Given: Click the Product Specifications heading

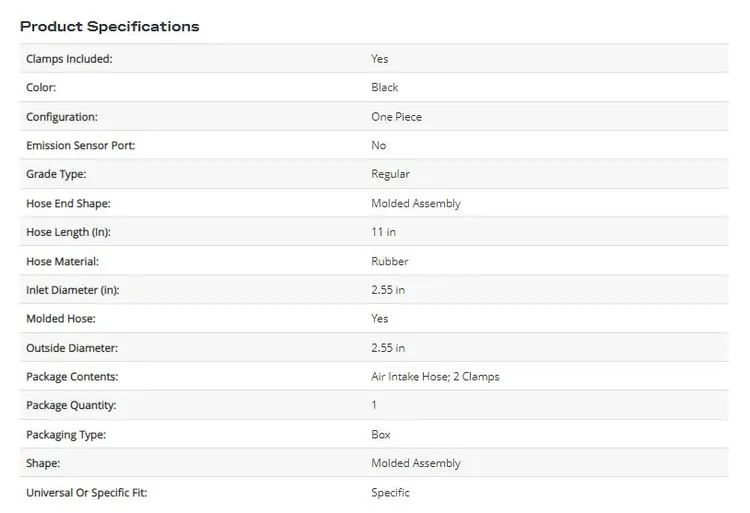Looking at the screenshot, I should point(110,26).
